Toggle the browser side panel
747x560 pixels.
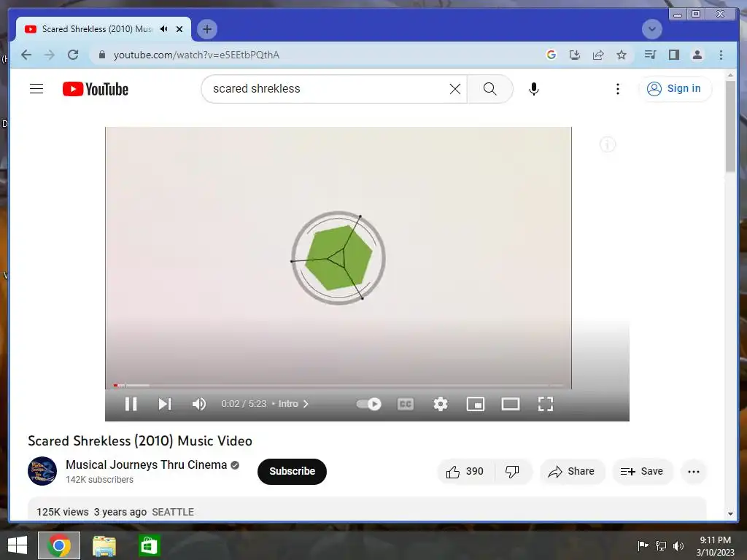(673, 55)
